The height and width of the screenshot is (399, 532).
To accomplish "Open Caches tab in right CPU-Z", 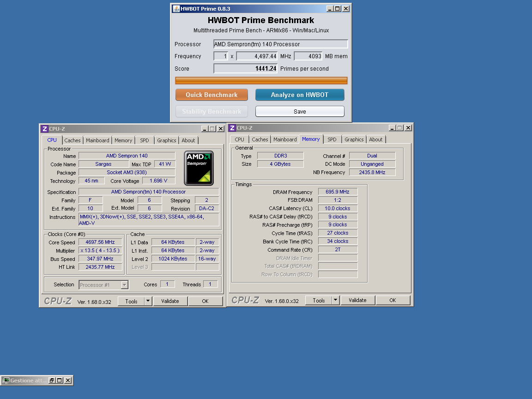I will coord(260,139).
